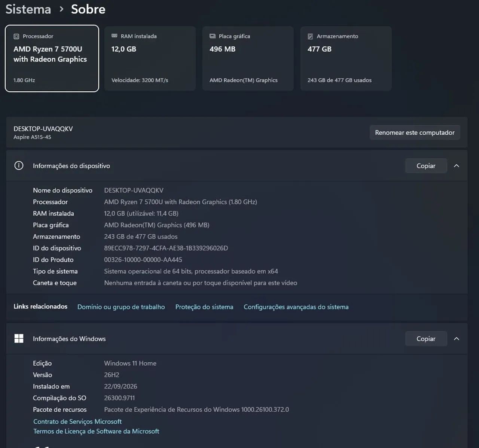Image resolution: width=479 pixels, height=448 pixels.
Task: Collapse the Informações do Windows section
Action: 457,339
